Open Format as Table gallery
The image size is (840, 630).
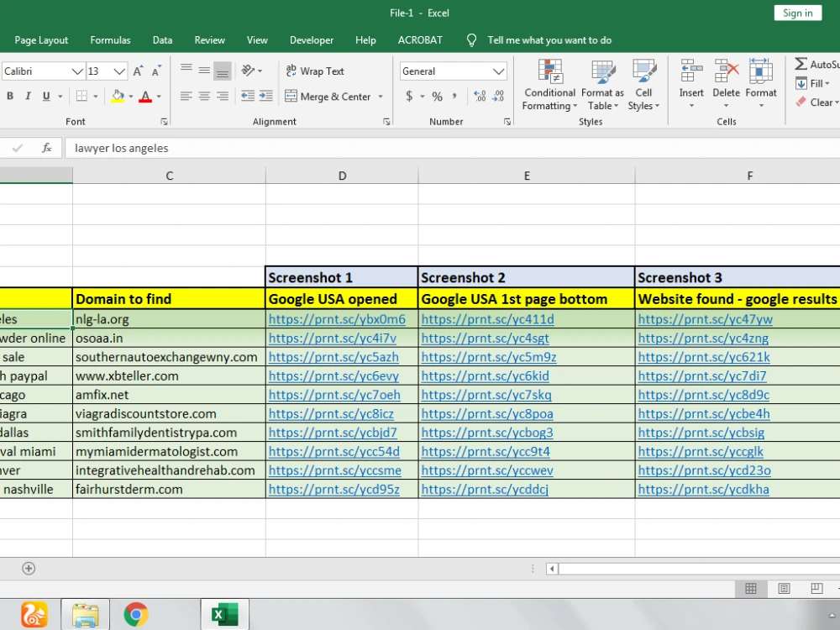point(602,85)
